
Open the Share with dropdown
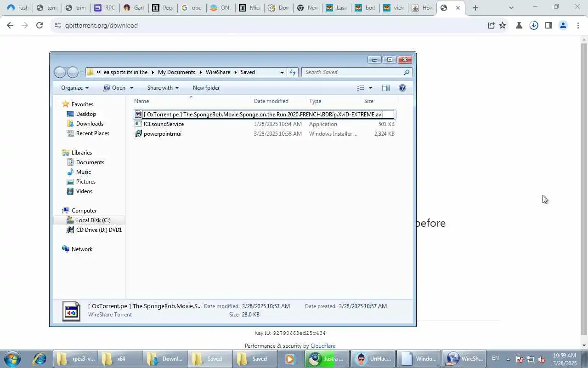pos(163,88)
